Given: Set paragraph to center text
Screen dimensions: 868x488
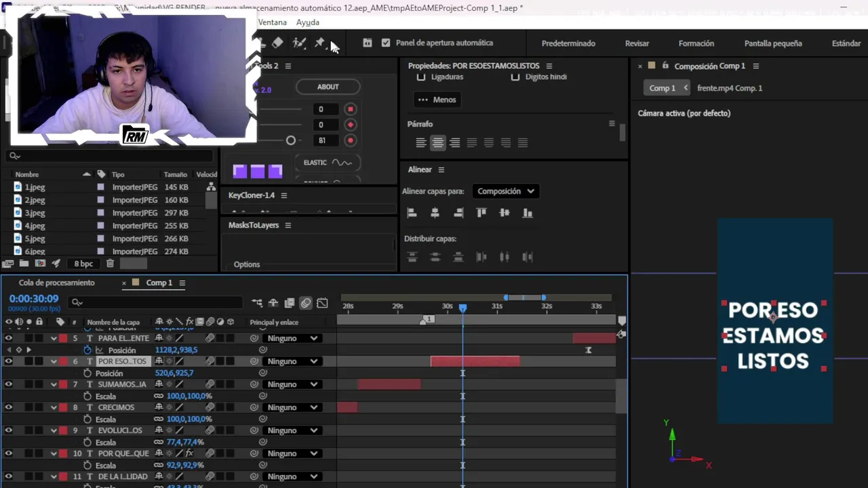Looking at the screenshot, I should [438, 143].
